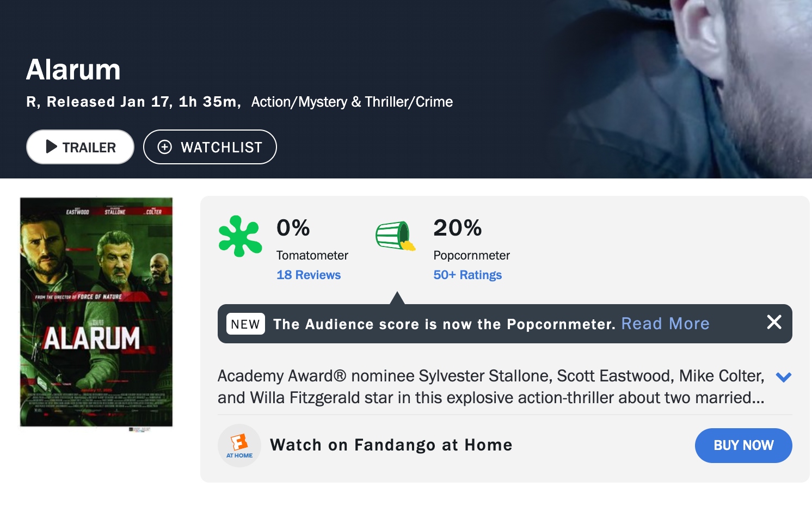Open the 18 Reviews link

[x=309, y=275]
